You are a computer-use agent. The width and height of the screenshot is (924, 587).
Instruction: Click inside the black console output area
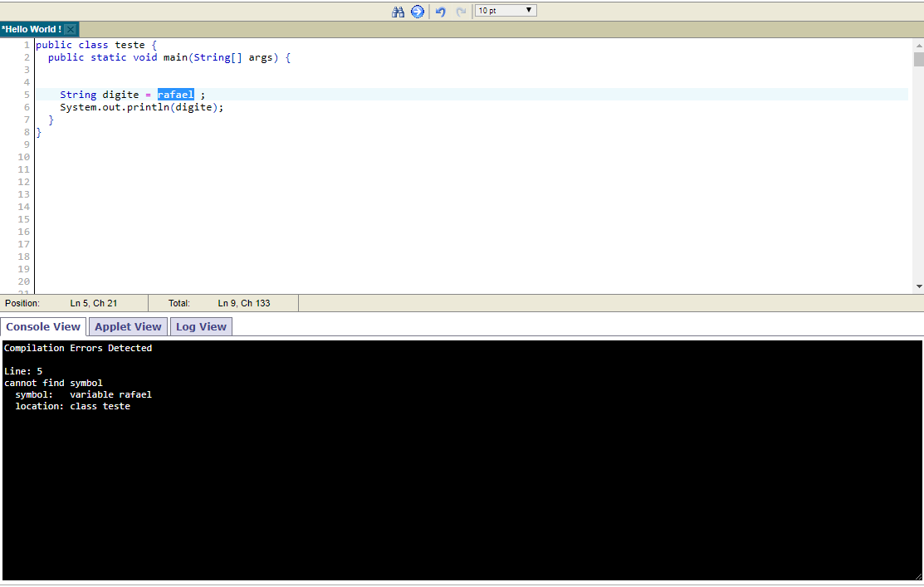coord(462,461)
